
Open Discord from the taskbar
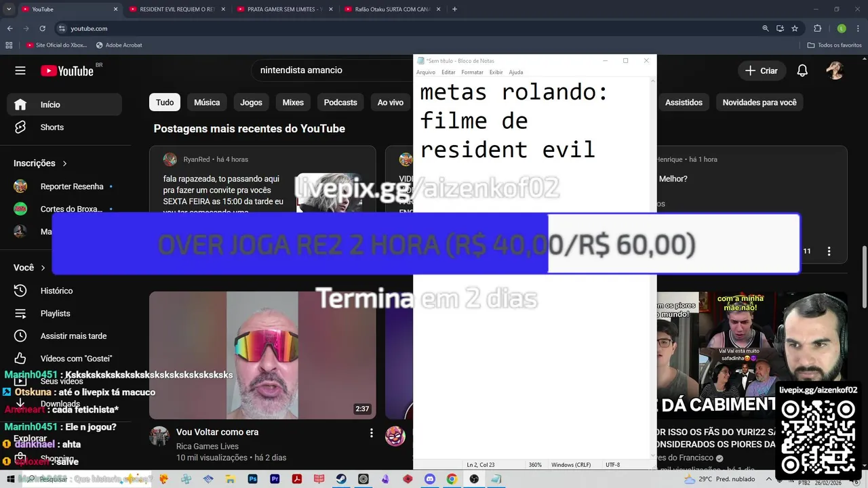click(x=430, y=479)
